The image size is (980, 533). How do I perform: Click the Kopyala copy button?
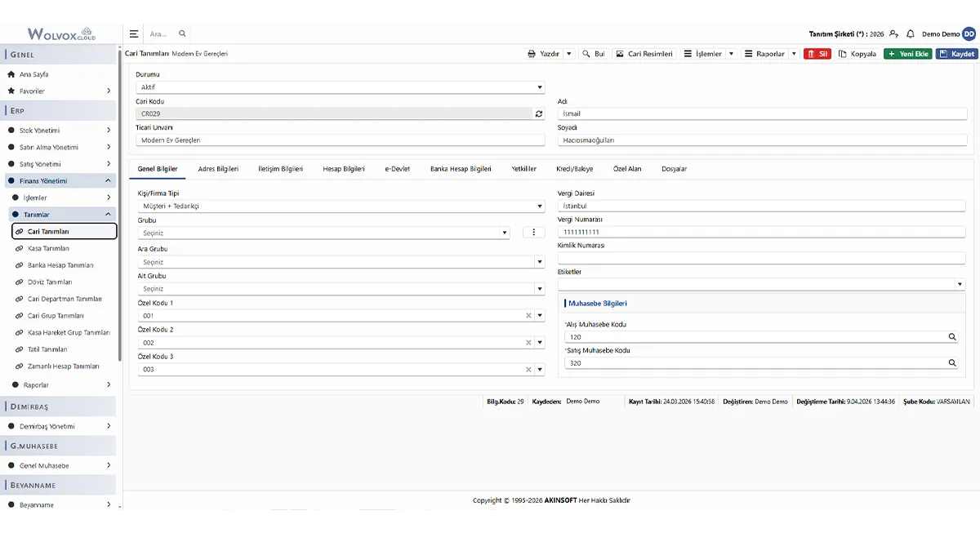point(857,54)
